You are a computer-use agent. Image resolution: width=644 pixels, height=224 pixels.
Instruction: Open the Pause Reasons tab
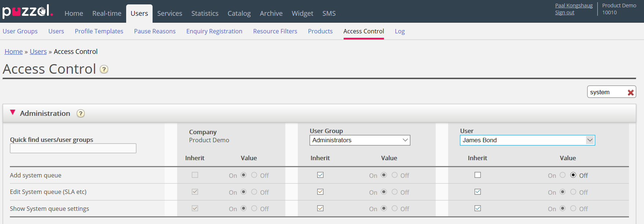click(155, 32)
